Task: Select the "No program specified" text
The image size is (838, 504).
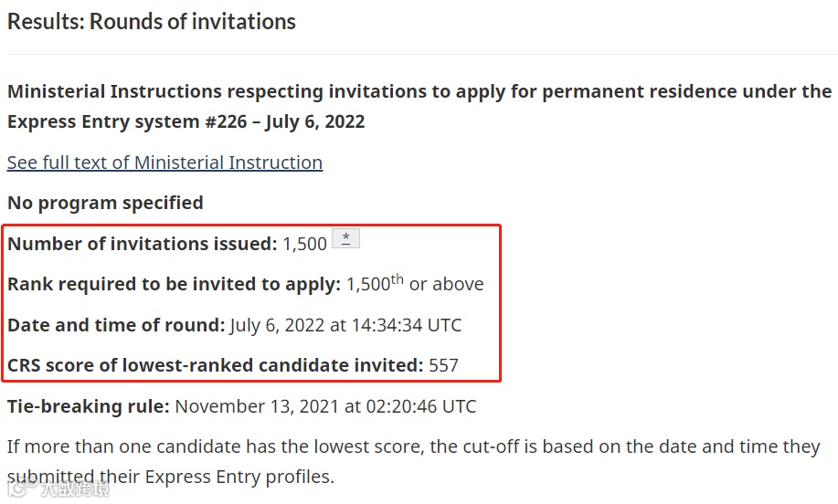Action: coord(105,203)
